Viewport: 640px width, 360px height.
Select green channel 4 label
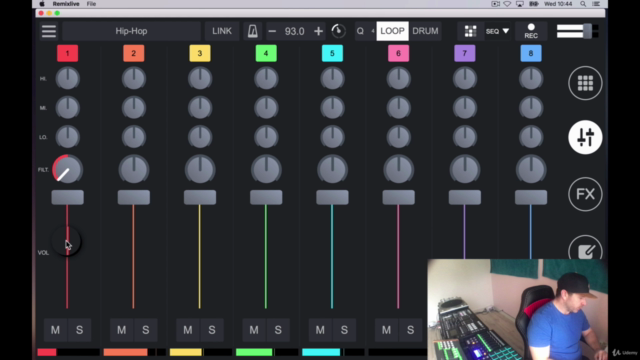[266, 53]
